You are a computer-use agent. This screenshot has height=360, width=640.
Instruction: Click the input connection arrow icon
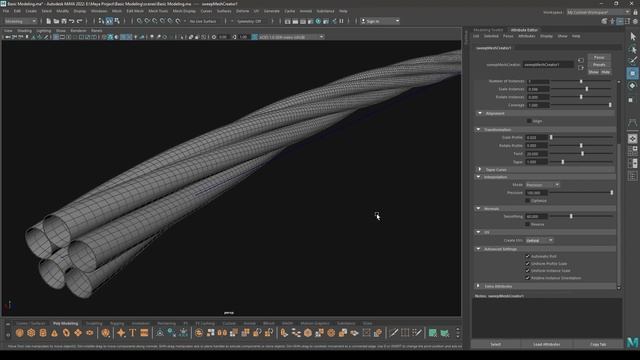581,60
